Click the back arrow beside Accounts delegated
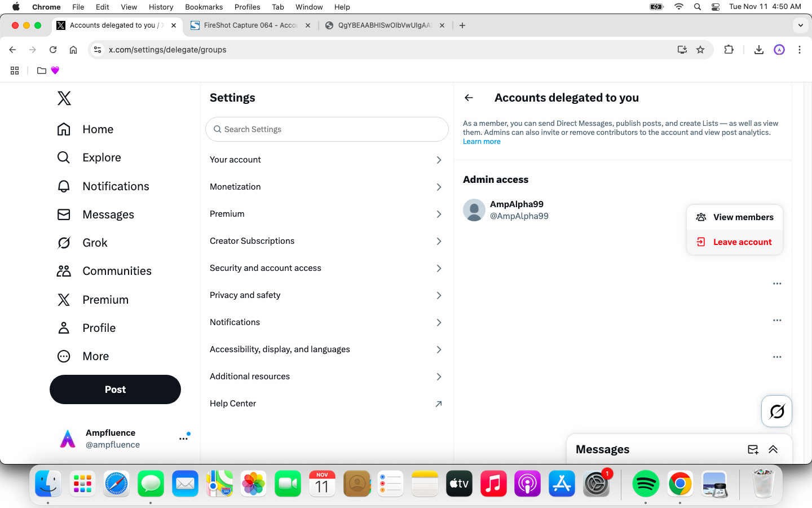The image size is (812, 508). click(469, 98)
